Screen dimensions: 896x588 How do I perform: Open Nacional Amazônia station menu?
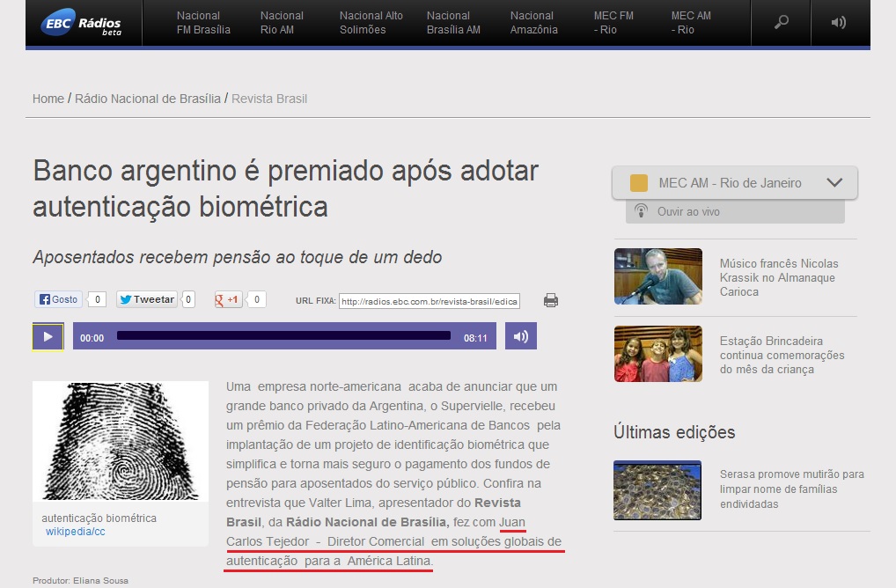[533, 23]
